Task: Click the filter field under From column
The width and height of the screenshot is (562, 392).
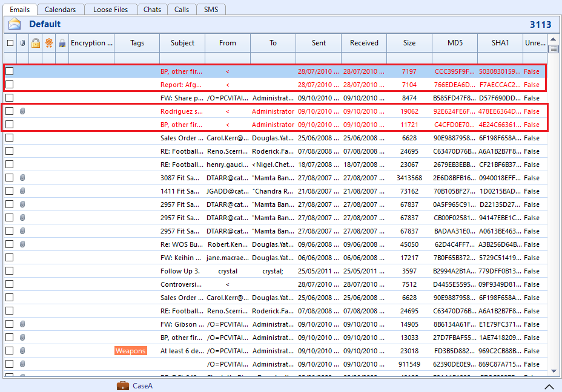Action: tap(228, 57)
